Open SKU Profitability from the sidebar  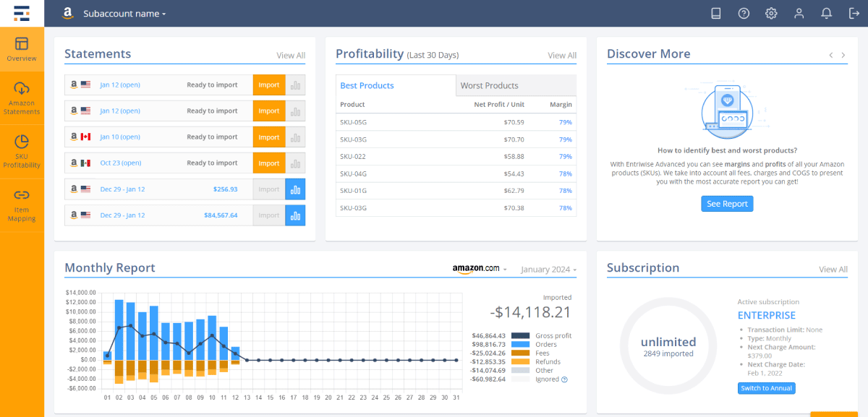pos(22,152)
